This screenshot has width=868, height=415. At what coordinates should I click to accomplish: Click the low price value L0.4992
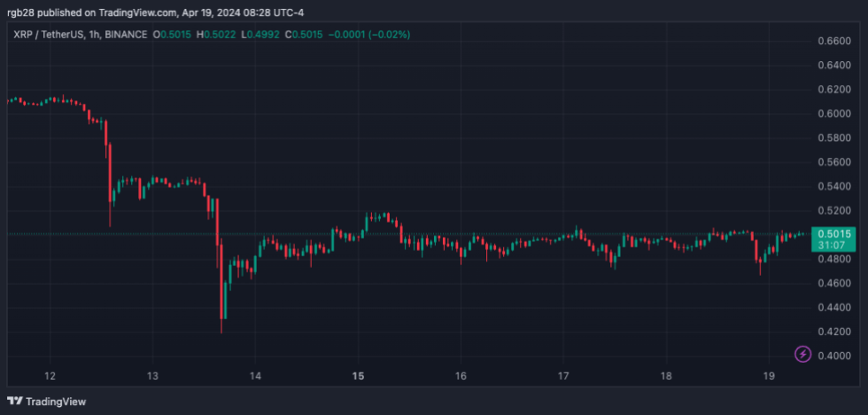click(x=260, y=35)
